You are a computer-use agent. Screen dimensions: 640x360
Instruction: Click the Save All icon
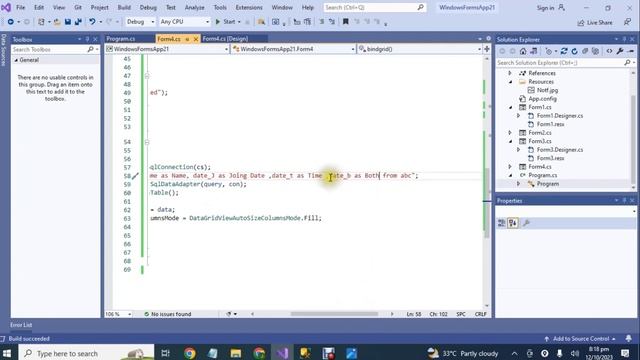pos(78,22)
